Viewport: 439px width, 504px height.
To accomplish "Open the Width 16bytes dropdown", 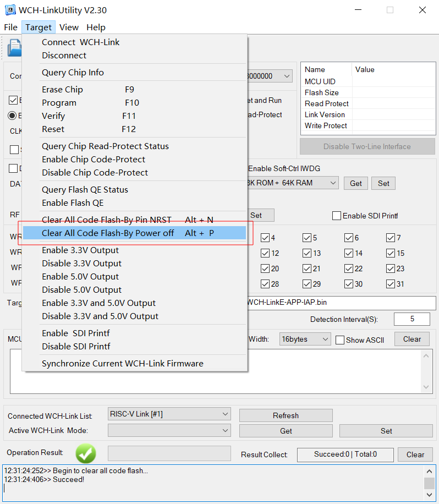I will pyautogui.click(x=305, y=339).
